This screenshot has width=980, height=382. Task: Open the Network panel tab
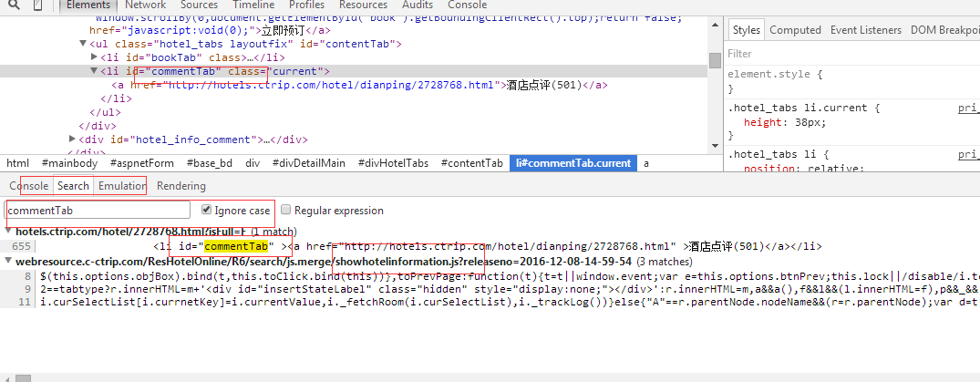[x=146, y=5]
